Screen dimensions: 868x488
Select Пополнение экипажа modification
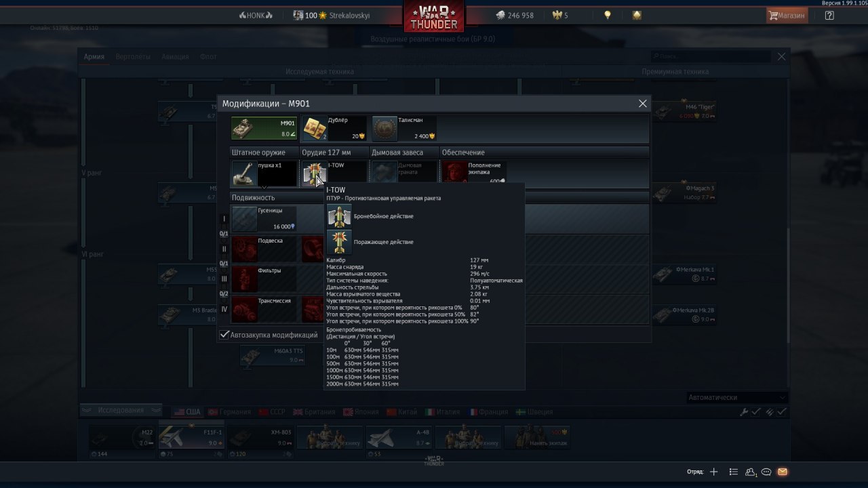point(474,172)
